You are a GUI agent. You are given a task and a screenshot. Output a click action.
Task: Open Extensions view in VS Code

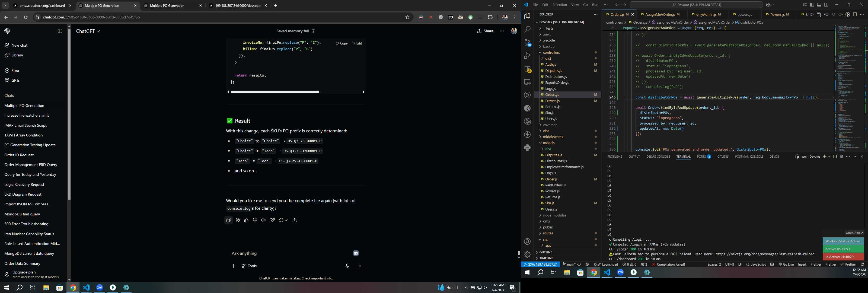[527, 69]
